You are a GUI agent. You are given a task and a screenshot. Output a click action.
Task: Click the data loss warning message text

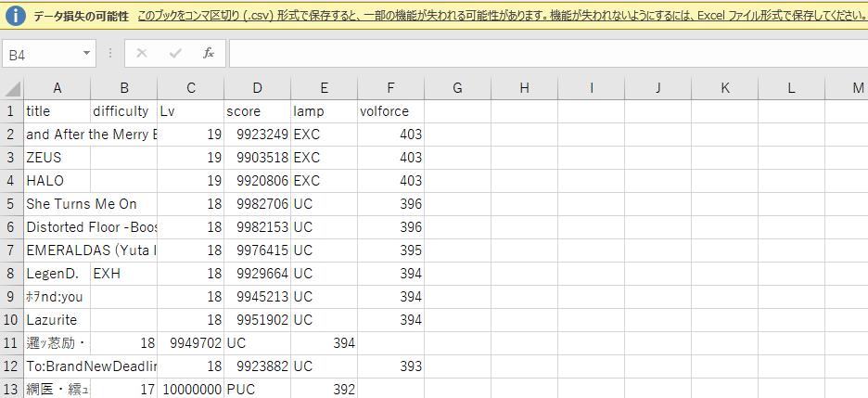(x=501, y=16)
